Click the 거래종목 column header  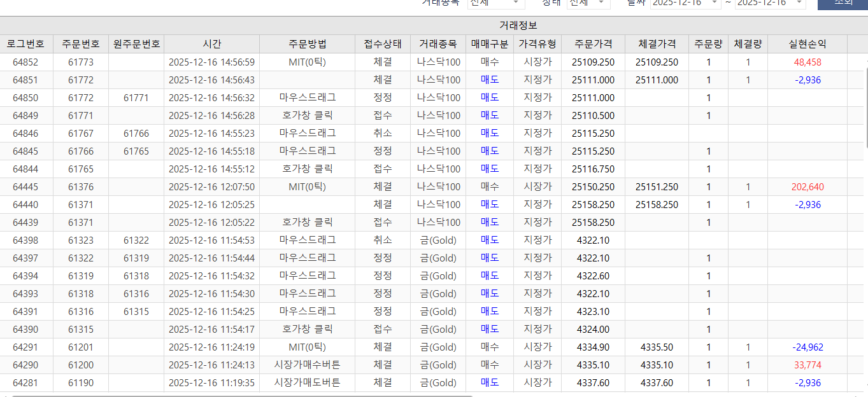(438, 44)
